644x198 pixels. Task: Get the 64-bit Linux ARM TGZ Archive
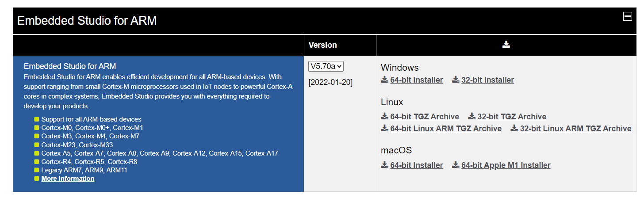point(446,129)
